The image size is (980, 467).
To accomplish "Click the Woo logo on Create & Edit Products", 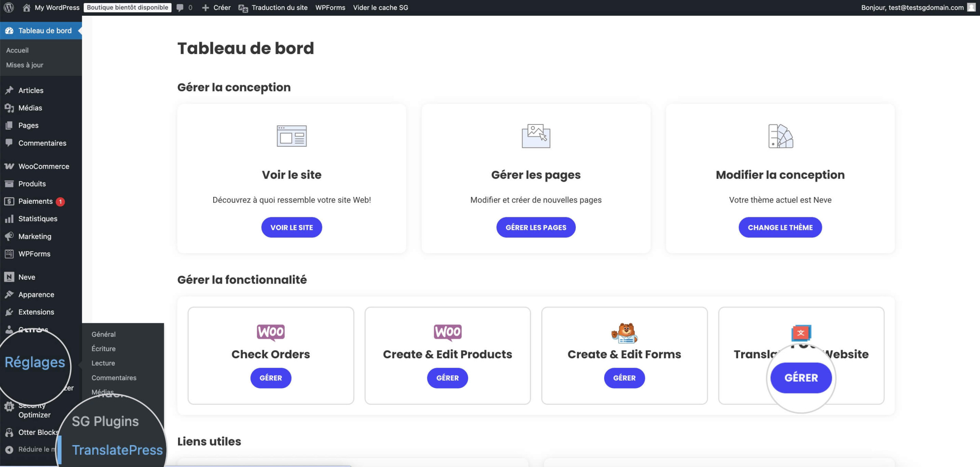I will [448, 332].
